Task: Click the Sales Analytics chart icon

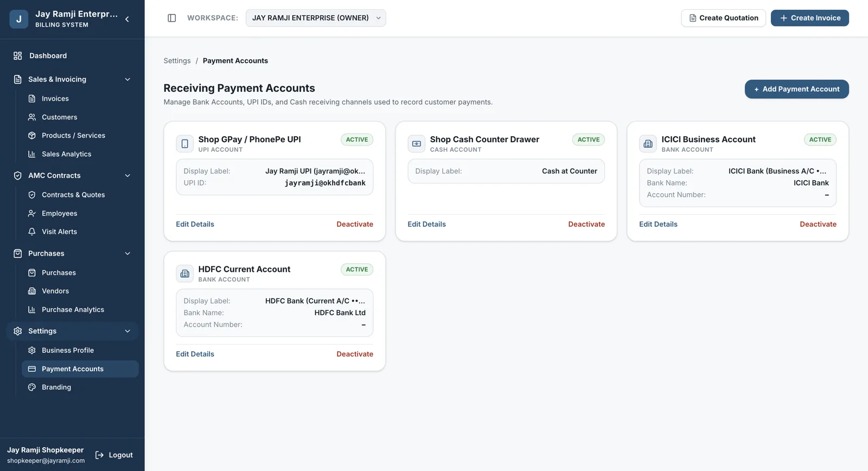Action: [32, 154]
